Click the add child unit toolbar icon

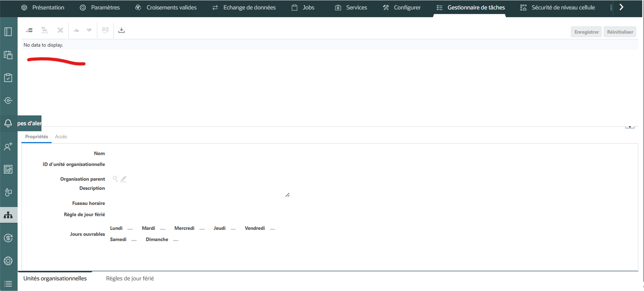(44, 30)
